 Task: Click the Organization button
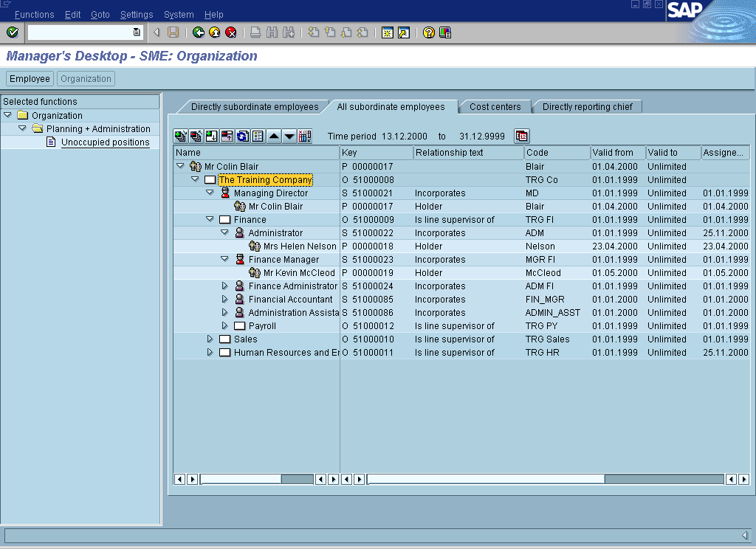coord(86,78)
